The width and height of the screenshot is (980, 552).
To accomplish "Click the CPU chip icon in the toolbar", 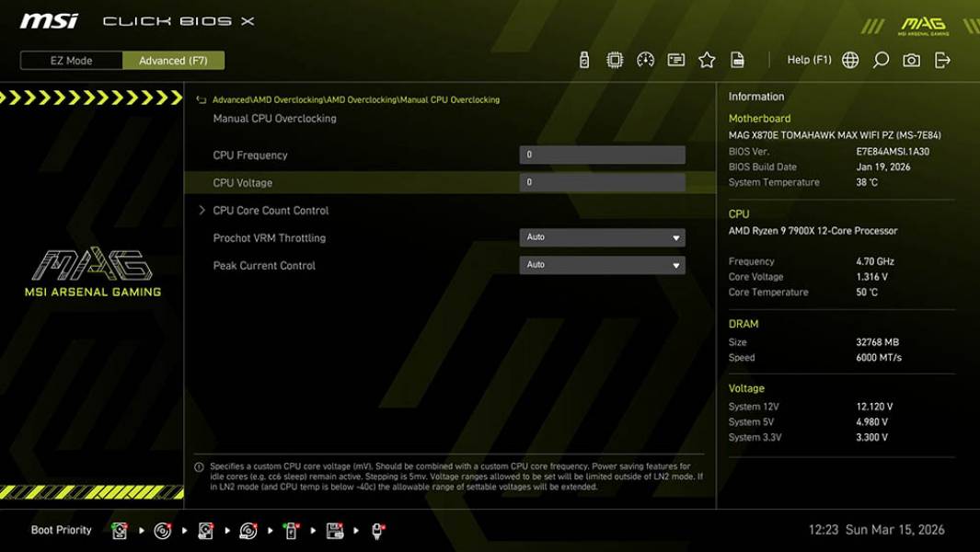I will coord(614,59).
